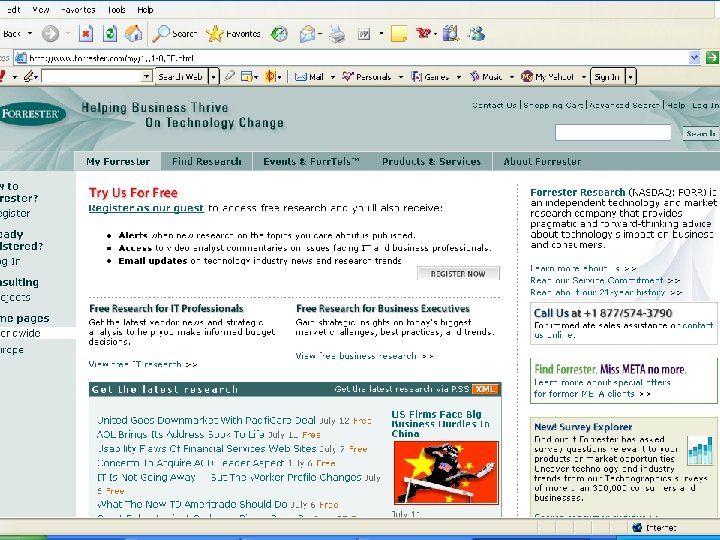Click the Stop loading icon
This screenshot has height=540, width=720.
coord(86,34)
